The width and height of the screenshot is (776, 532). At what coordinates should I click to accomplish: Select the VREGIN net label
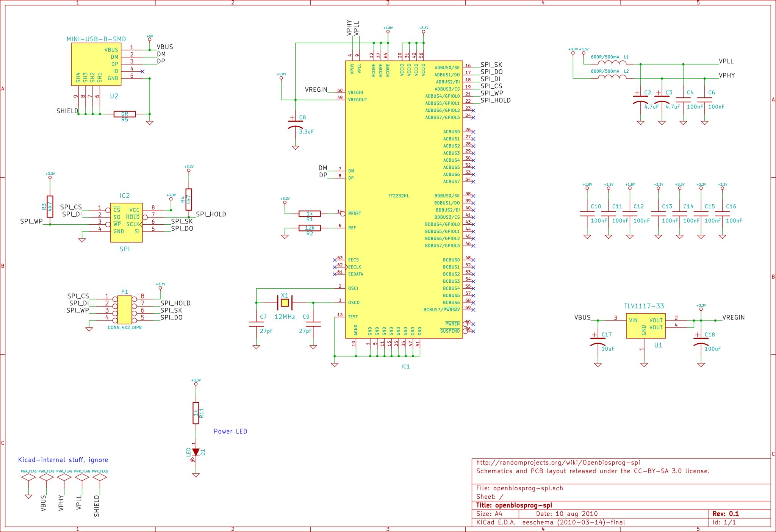point(316,89)
